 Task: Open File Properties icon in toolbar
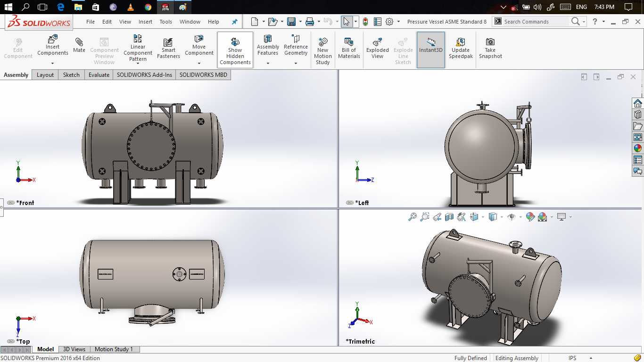377,22
